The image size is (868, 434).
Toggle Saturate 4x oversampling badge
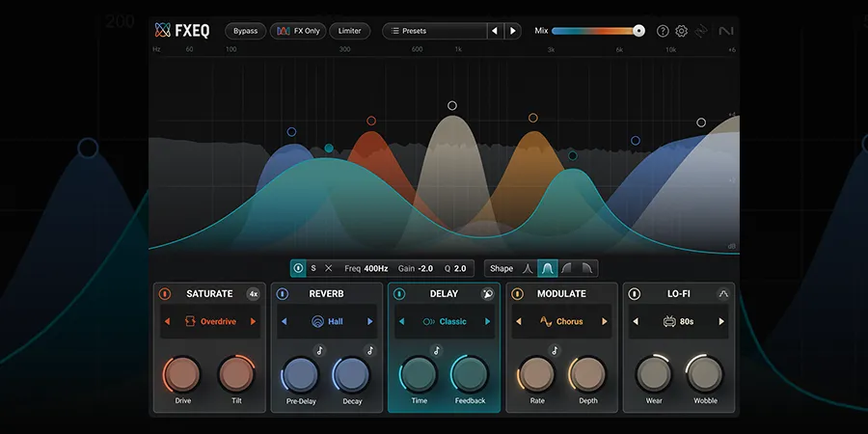253,294
